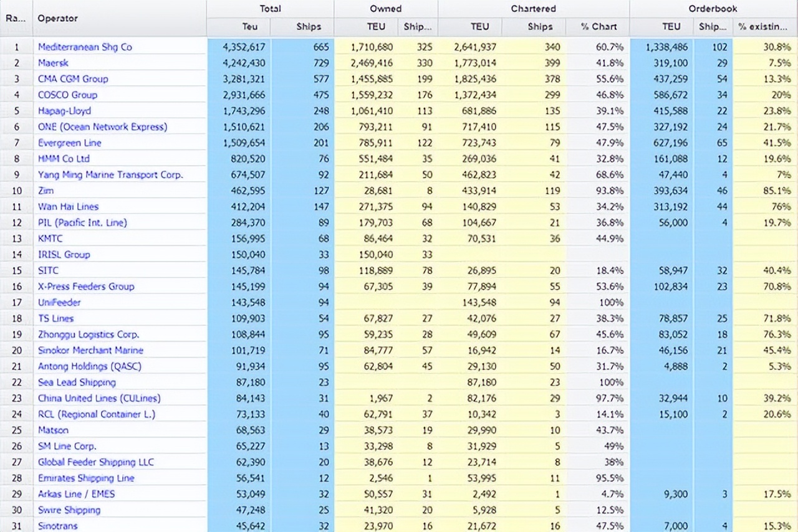Sort by the Operator column header
Image resolution: width=798 pixels, height=532 pixels.
(x=58, y=18)
